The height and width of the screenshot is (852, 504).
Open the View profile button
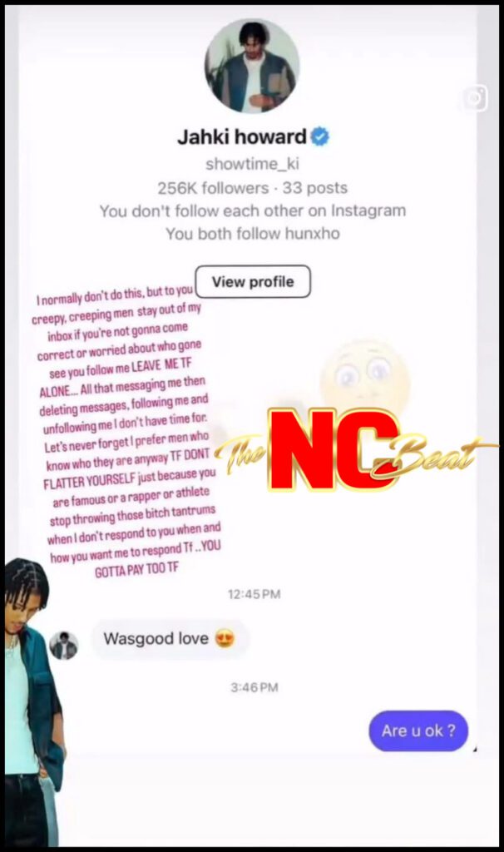(x=253, y=281)
